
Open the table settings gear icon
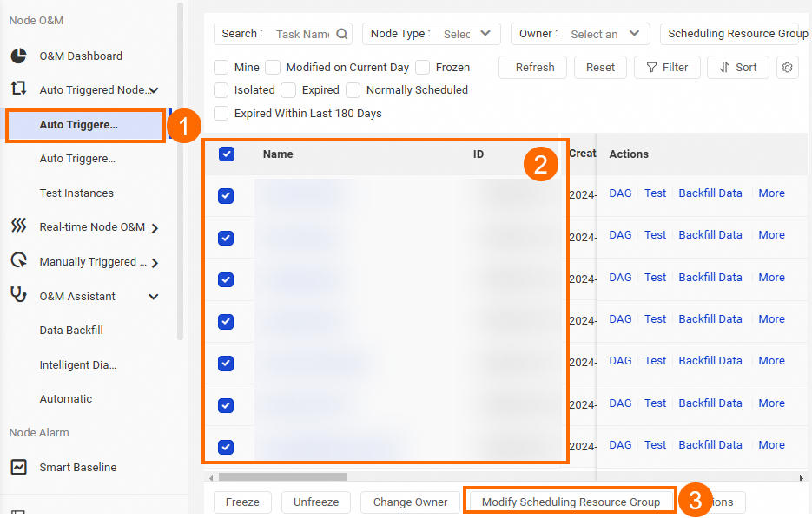tap(787, 68)
